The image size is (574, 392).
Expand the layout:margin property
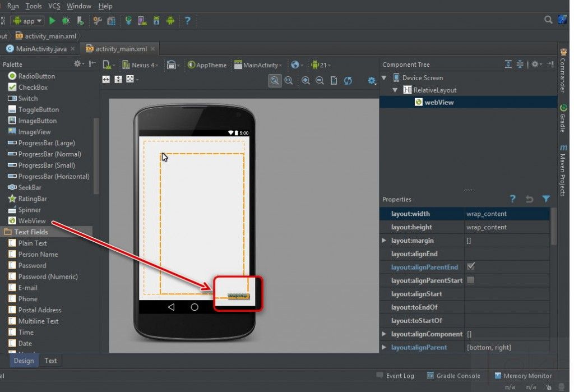point(384,241)
